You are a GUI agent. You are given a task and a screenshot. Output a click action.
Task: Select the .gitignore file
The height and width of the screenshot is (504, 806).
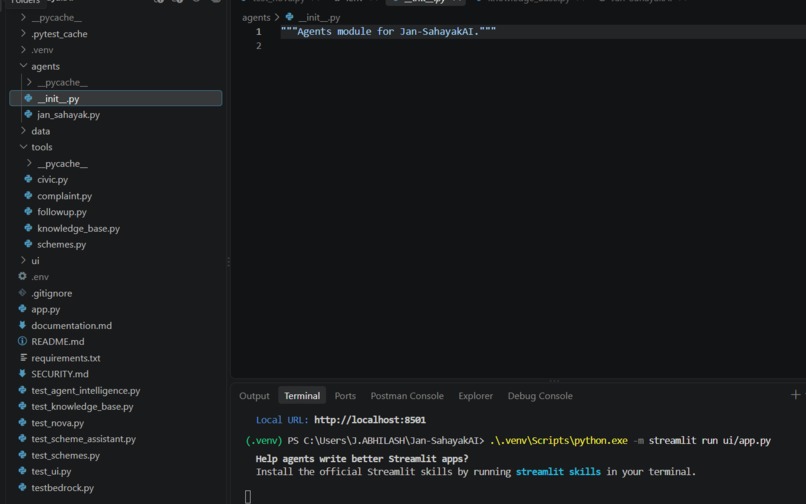pos(51,293)
